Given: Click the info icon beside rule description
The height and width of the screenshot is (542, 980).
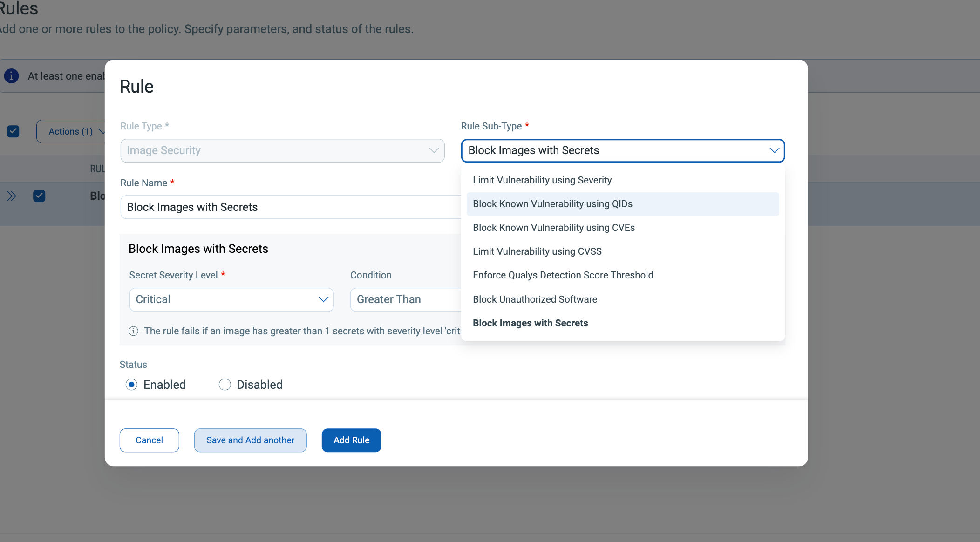Looking at the screenshot, I should click(x=133, y=331).
